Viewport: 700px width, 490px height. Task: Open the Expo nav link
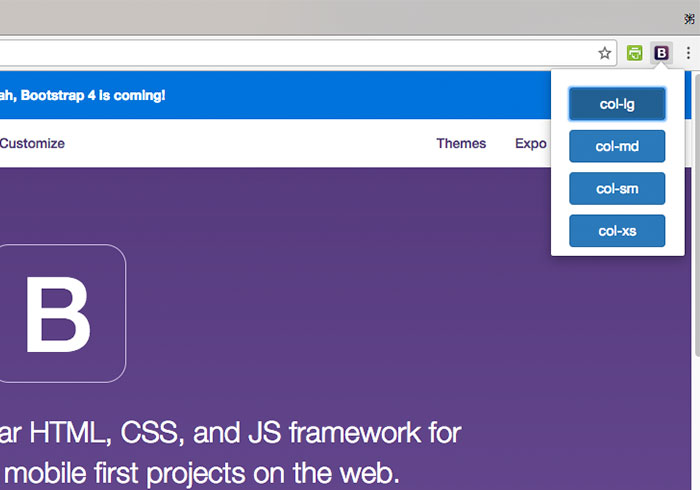point(531,143)
